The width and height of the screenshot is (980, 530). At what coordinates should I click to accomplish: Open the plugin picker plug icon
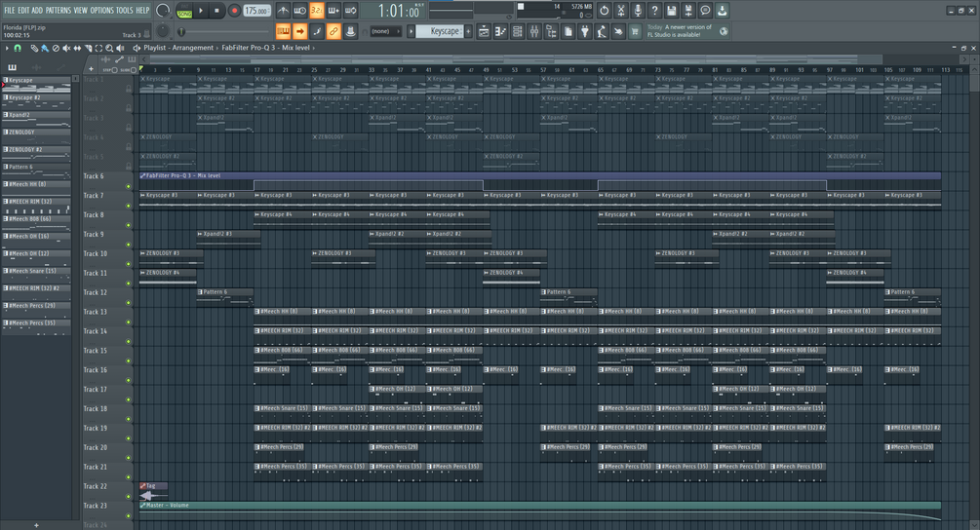pos(585,31)
